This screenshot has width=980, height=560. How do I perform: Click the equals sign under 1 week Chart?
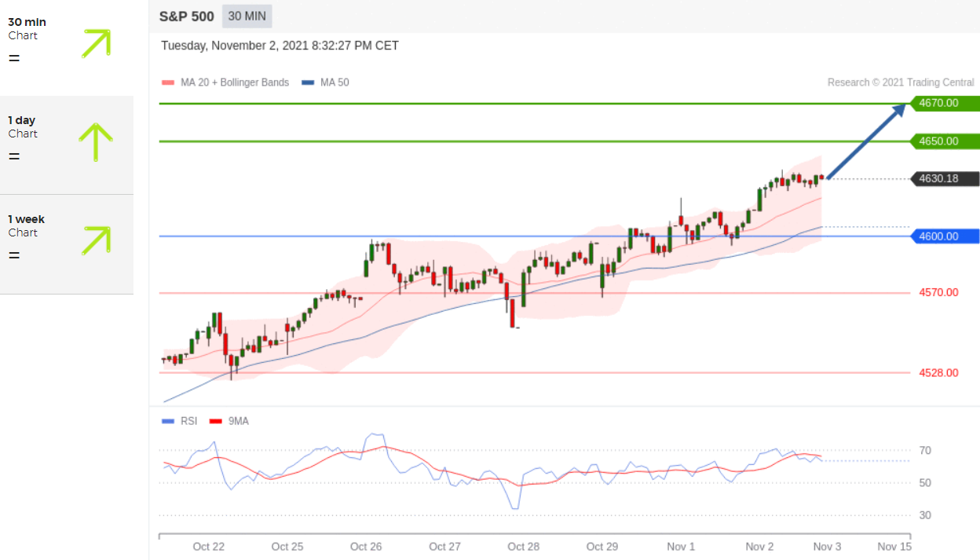(14, 255)
